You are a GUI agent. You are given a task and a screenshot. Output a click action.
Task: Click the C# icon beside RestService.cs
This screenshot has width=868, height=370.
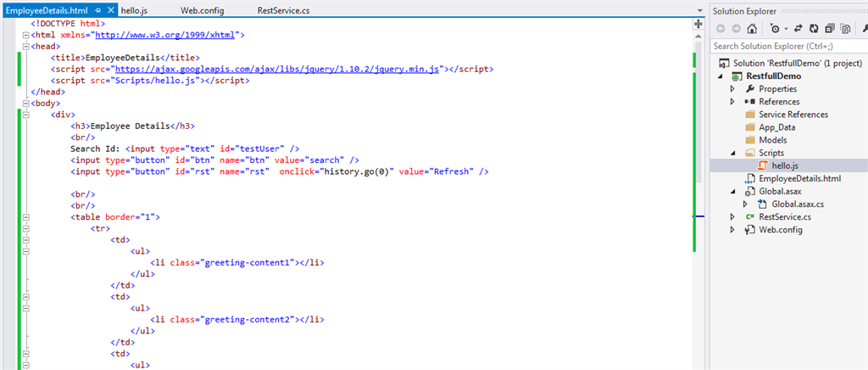click(x=750, y=216)
